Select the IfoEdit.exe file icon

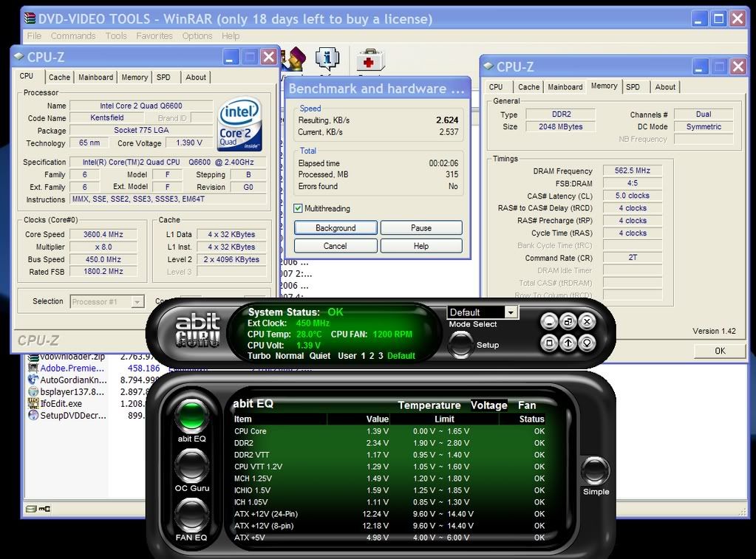click(33, 403)
